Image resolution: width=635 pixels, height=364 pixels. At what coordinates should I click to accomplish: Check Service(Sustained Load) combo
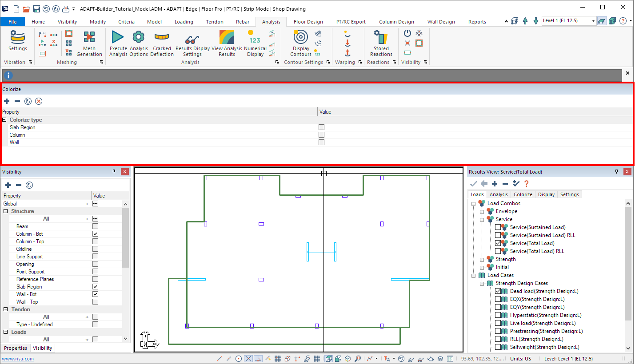pos(498,227)
